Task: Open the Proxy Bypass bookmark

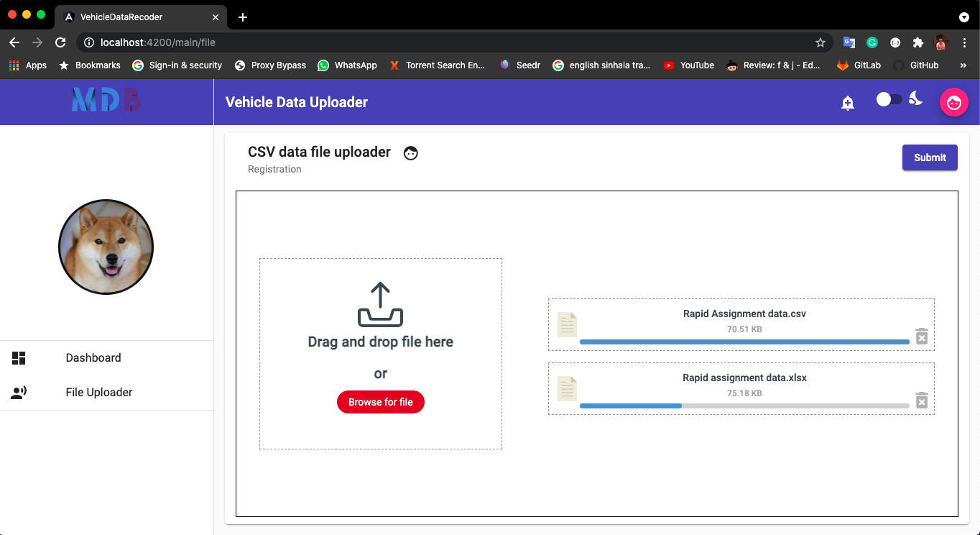Action: [x=271, y=65]
